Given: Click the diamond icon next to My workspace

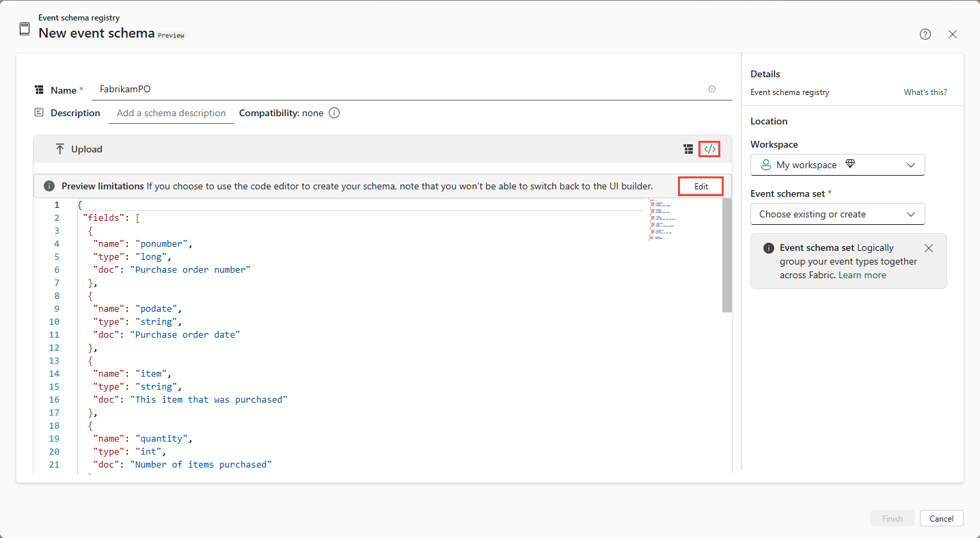Looking at the screenshot, I should [849, 164].
